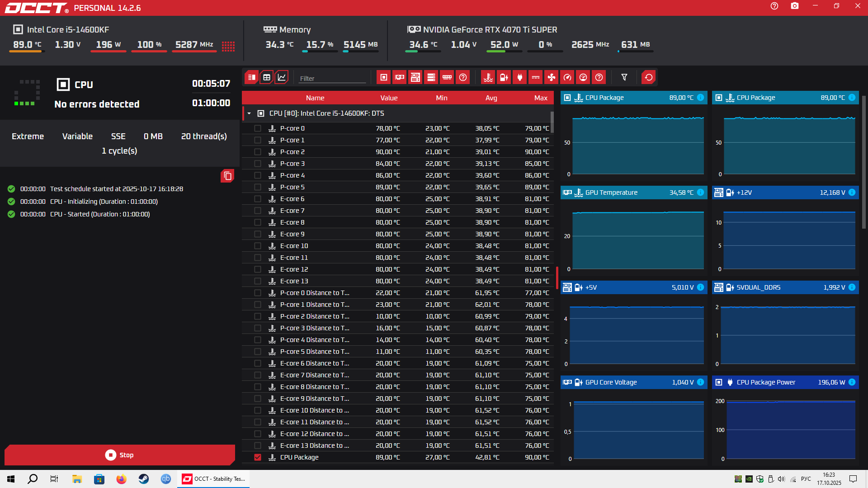Uncheck the CPU Package sensor checkbox
Screen dimensions: 868x488
[258, 457]
